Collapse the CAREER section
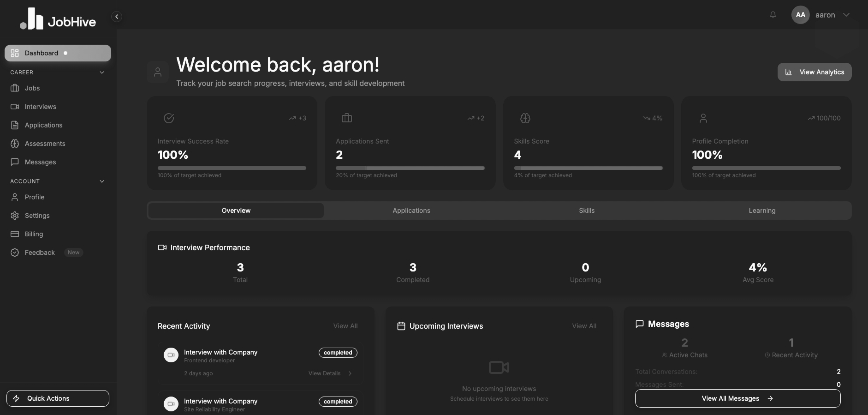The height and width of the screenshot is (415, 868). click(102, 72)
